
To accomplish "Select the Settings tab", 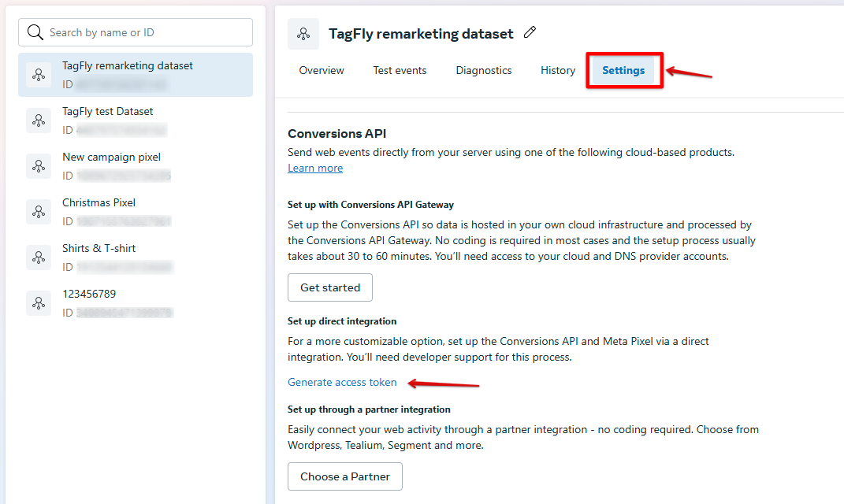I will click(x=623, y=71).
